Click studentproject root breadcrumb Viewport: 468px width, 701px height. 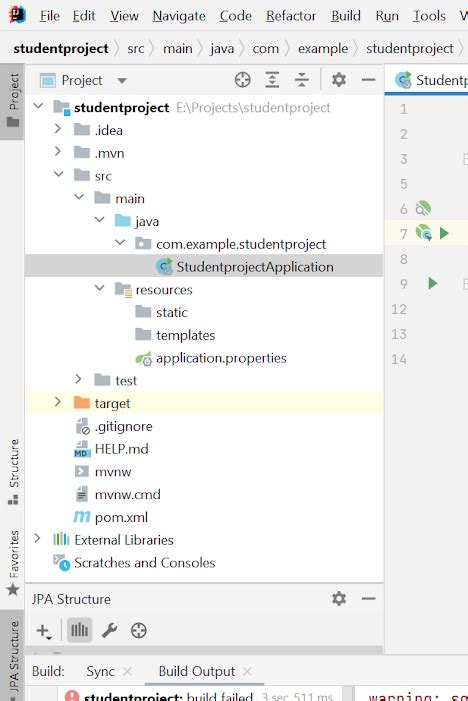pos(61,48)
